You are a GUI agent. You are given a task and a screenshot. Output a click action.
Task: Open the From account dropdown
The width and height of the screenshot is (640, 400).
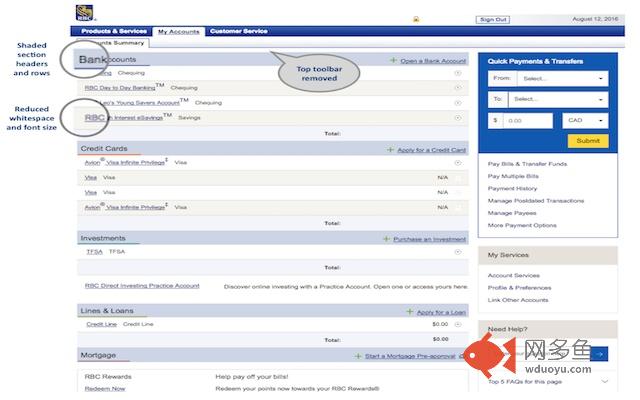(x=562, y=78)
